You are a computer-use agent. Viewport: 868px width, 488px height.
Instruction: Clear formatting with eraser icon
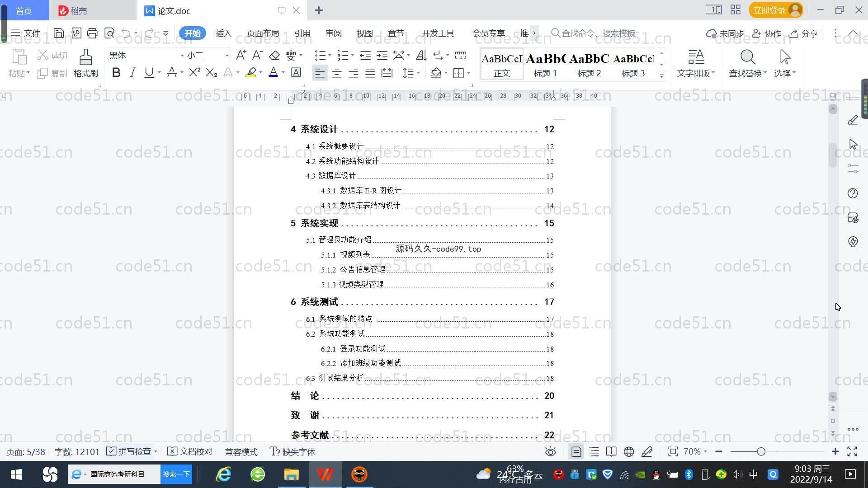click(274, 55)
